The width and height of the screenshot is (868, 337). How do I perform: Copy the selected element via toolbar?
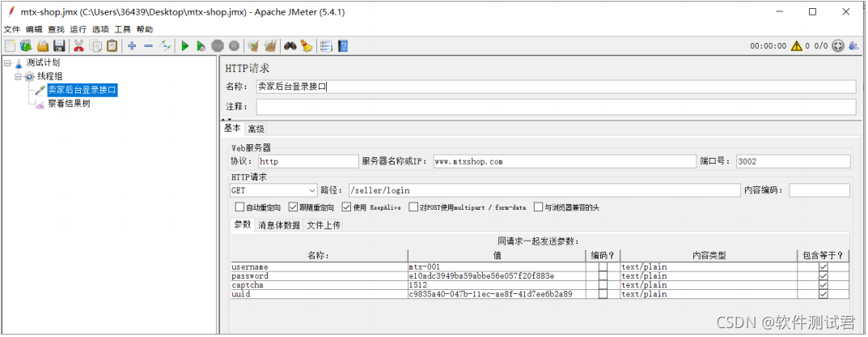(x=95, y=46)
